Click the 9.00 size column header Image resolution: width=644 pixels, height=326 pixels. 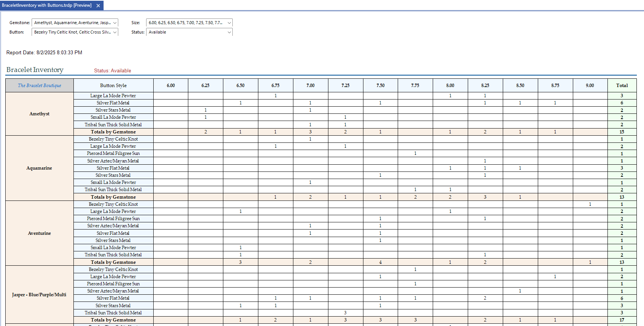coord(590,86)
